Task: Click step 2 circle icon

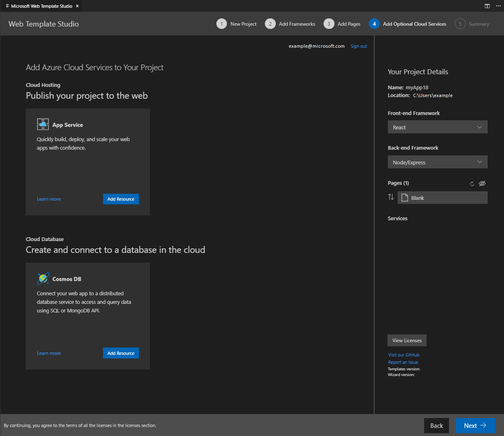Action: [270, 24]
